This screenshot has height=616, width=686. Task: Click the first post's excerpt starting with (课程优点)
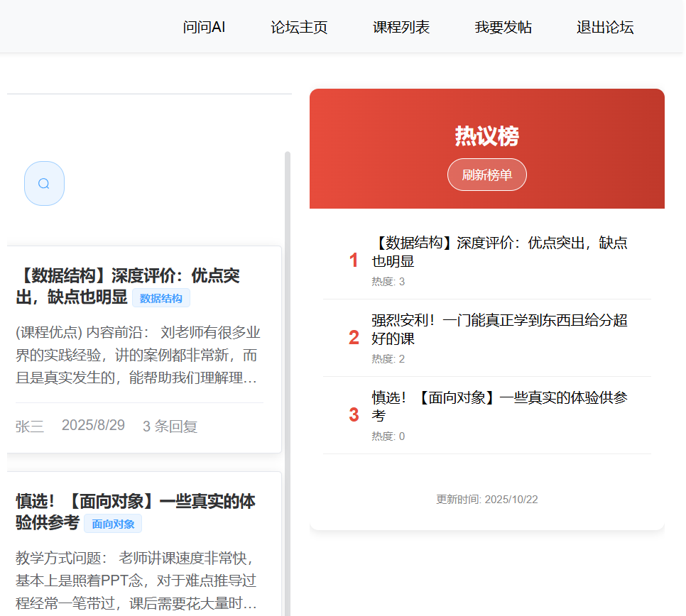point(137,356)
